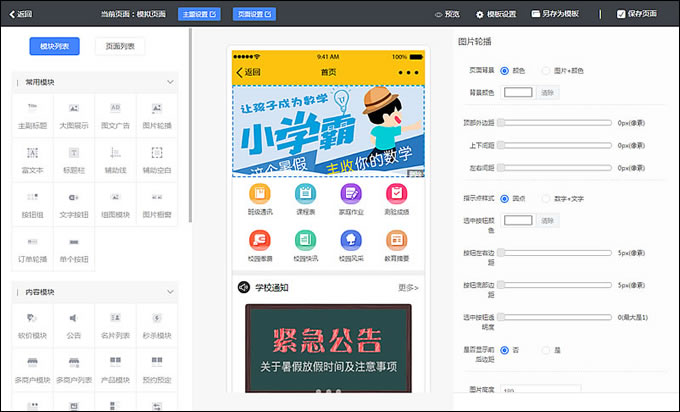The height and width of the screenshot is (412, 680).
Task: Click the 上下间距 slider
Action: tap(555, 145)
